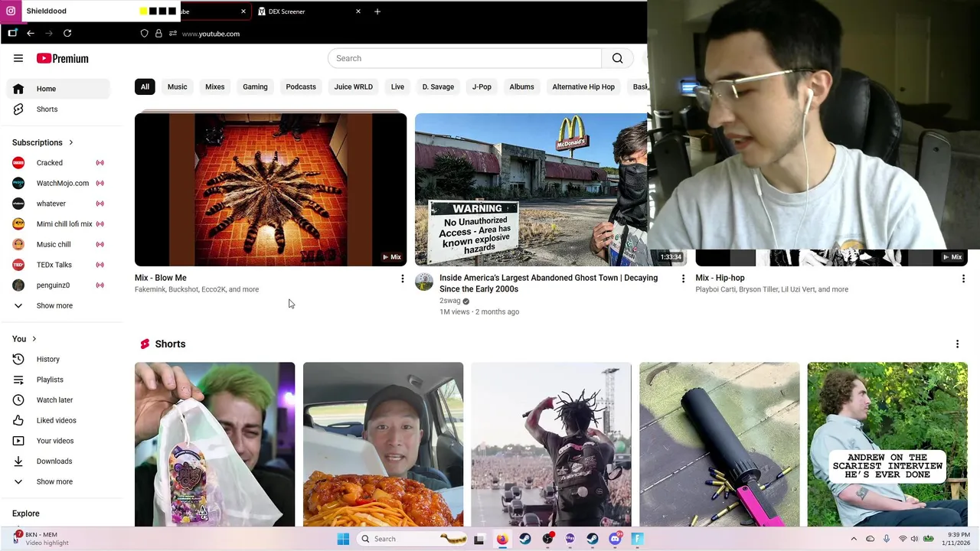Screen dimensions: 980x551
Task: Click the Liked videos thumbs-up icon
Action: [18, 420]
